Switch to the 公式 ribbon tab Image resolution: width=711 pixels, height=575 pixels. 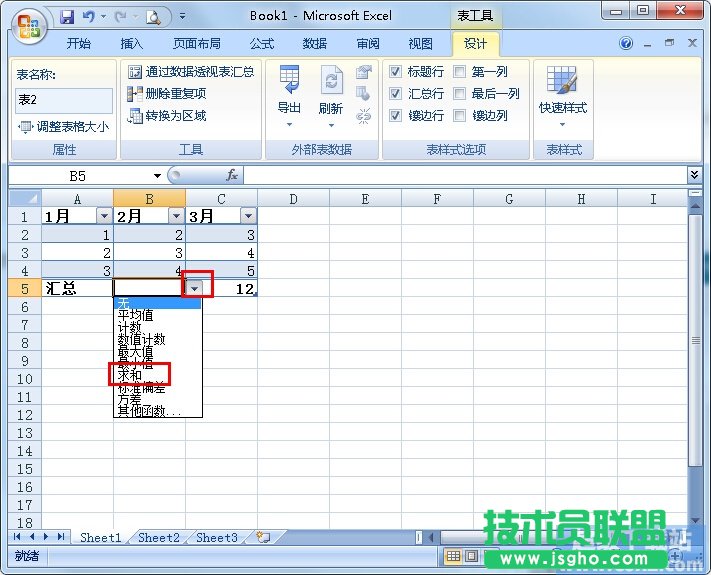point(262,44)
